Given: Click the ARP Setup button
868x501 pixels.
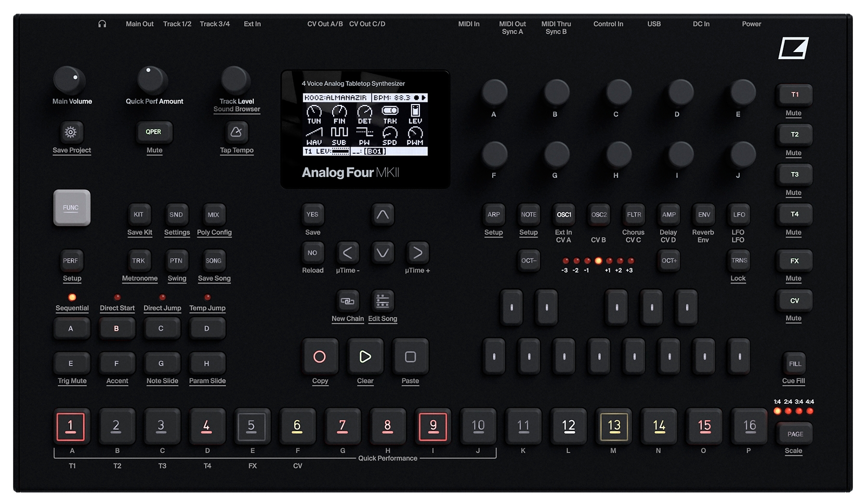Looking at the screenshot, I should 494,214.
